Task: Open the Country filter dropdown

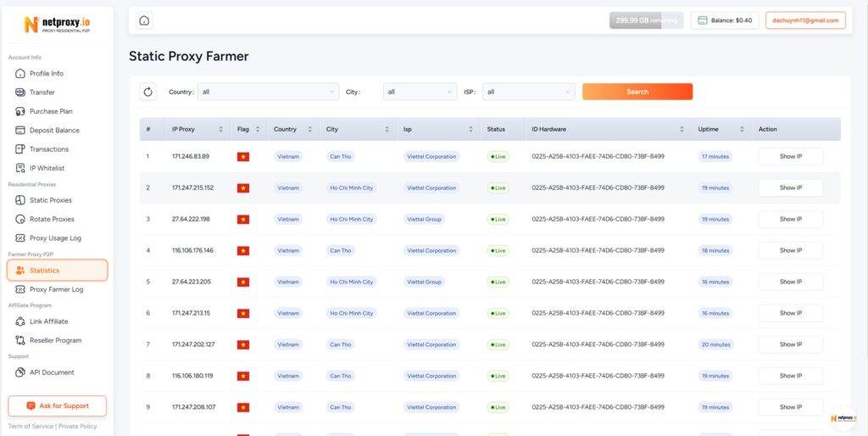Action: [x=269, y=92]
